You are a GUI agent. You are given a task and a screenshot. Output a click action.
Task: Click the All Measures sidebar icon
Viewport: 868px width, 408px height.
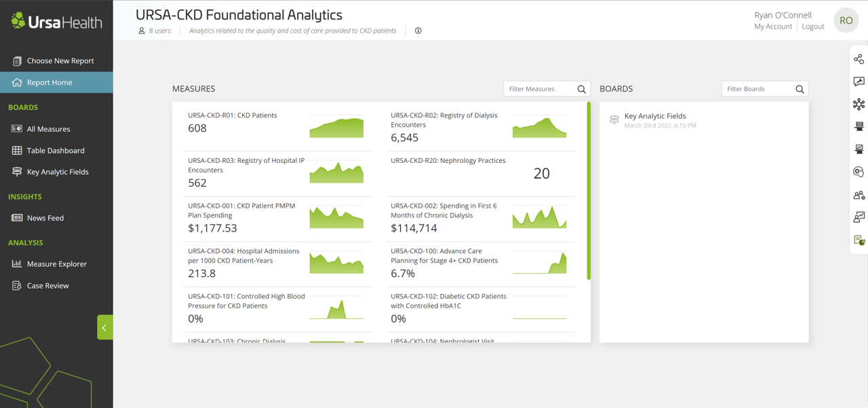17,128
